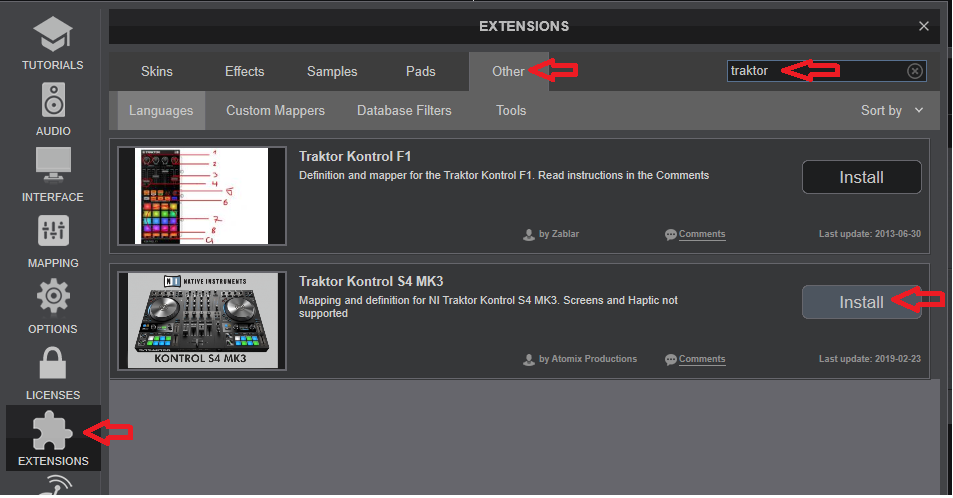This screenshot has height=498, width=953.
Task: Open the Mapping section
Action: click(x=53, y=241)
